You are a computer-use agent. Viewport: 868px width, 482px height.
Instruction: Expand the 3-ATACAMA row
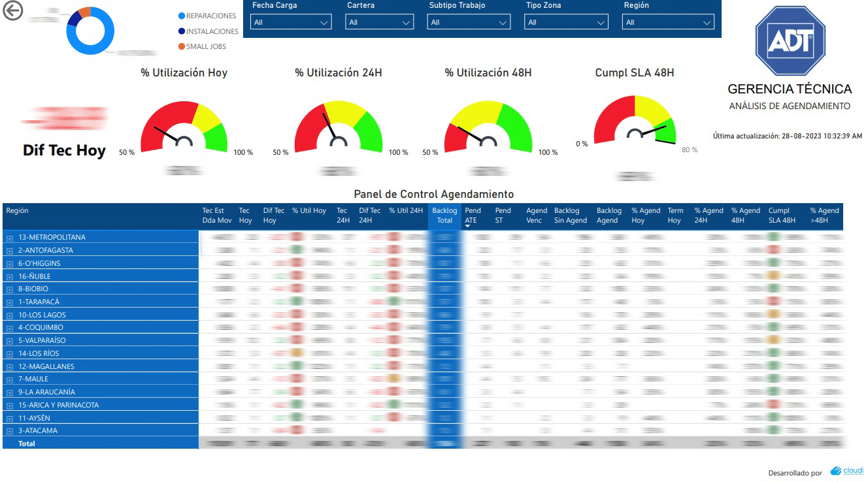coord(10,431)
